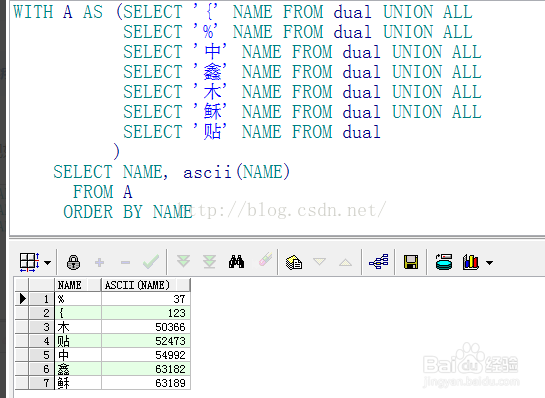The image size is (545, 398).
Task: Click the { name cell in row 2
Action: pos(78,313)
